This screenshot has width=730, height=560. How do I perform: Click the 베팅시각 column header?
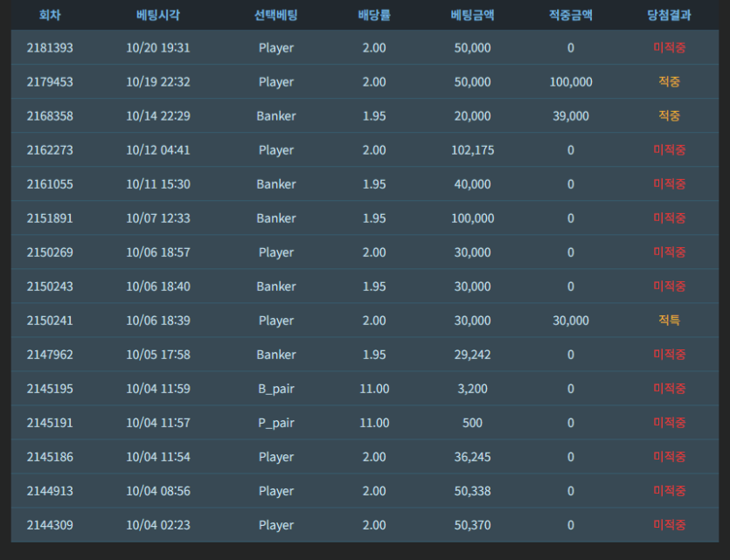158,15
